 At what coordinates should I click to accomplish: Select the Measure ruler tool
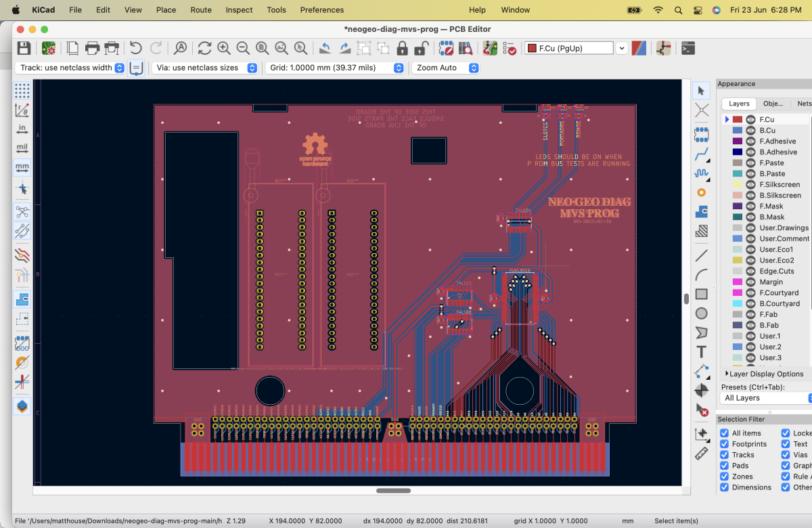click(702, 453)
